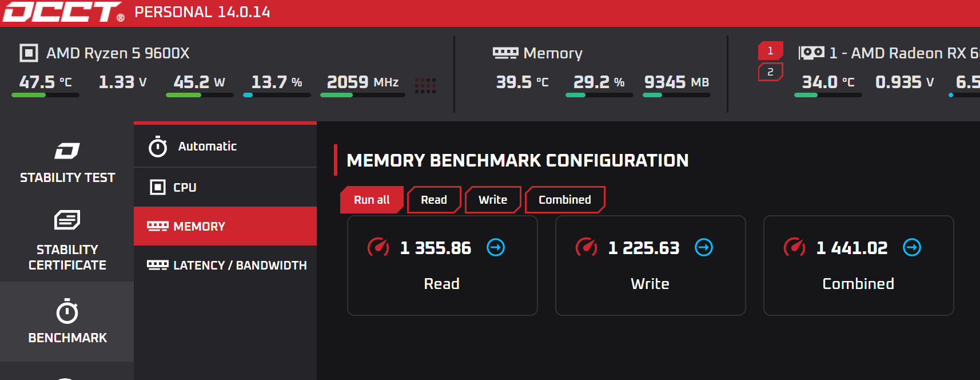
Task: Click the chip icon beside CPU
Action: click(x=157, y=187)
